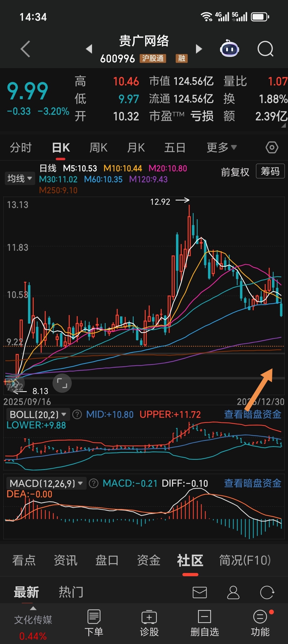The width and height of the screenshot is (288, 644).
Task: Switch to next stock with right triangle
Action: 199,49
